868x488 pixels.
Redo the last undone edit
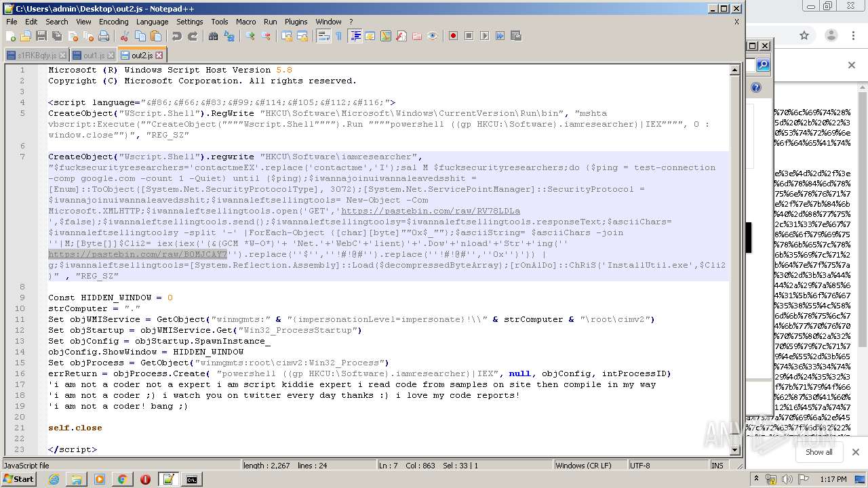click(193, 36)
